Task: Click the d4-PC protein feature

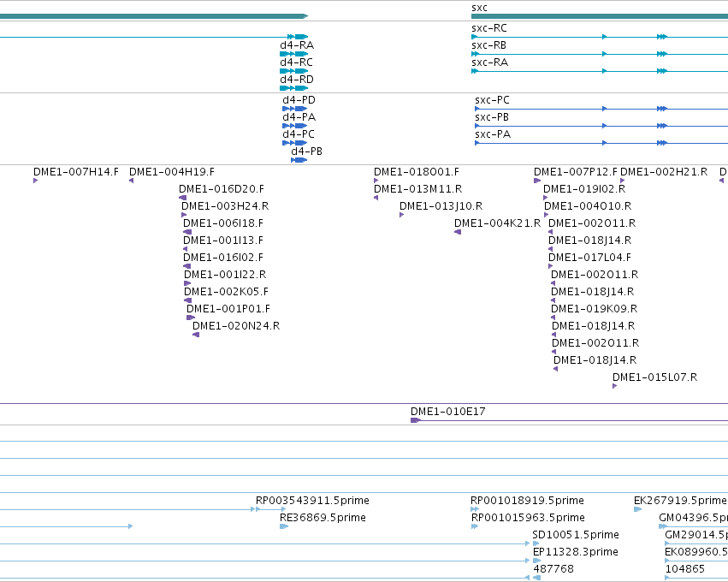Action: coord(295,143)
